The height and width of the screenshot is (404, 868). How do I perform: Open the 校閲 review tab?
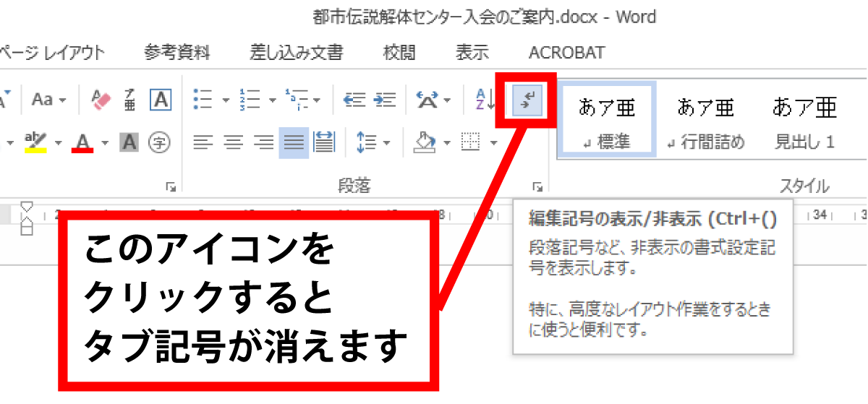(400, 53)
